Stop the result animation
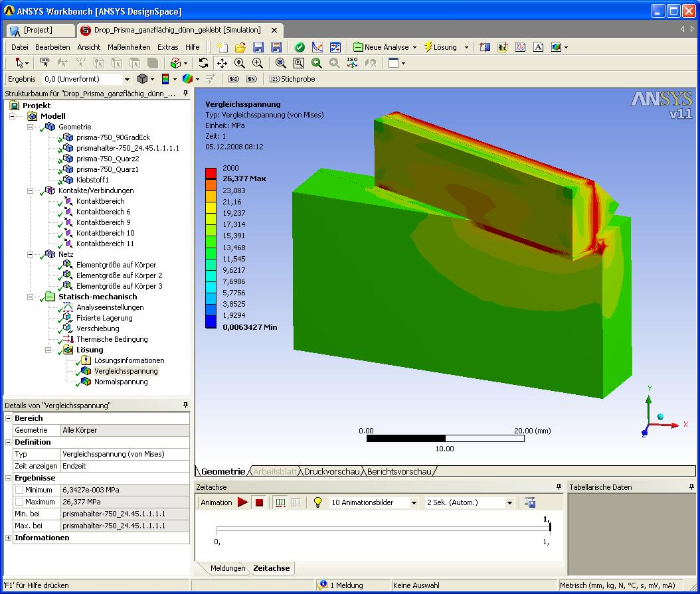The height and width of the screenshot is (594, 700). click(259, 502)
